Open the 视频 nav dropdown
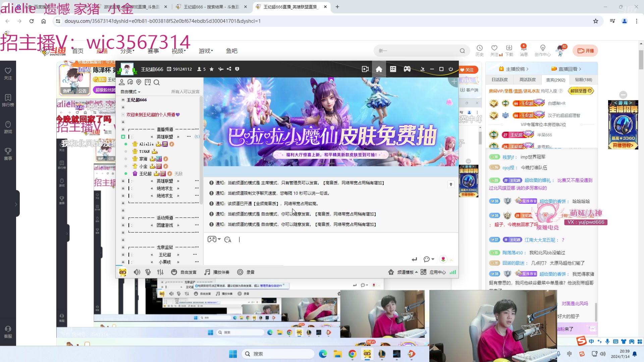The height and width of the screenshot is (362, 644). (x=179, y=51)
